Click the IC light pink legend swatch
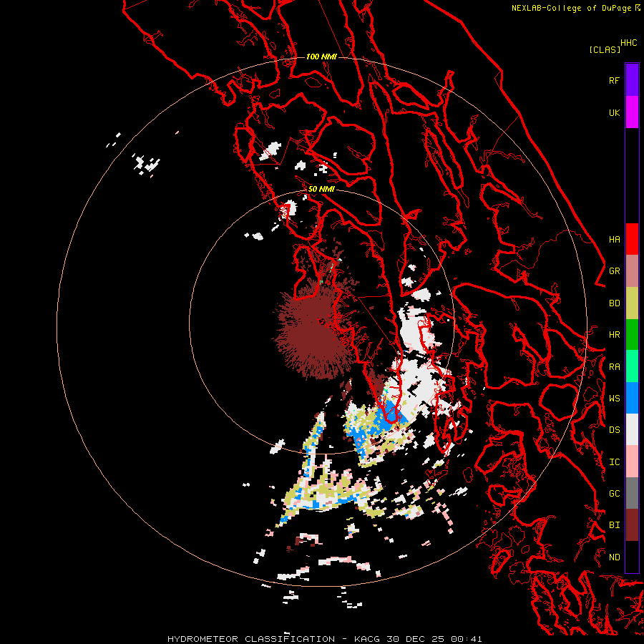This screenshot has width=644, height=644. pos(632,462)
